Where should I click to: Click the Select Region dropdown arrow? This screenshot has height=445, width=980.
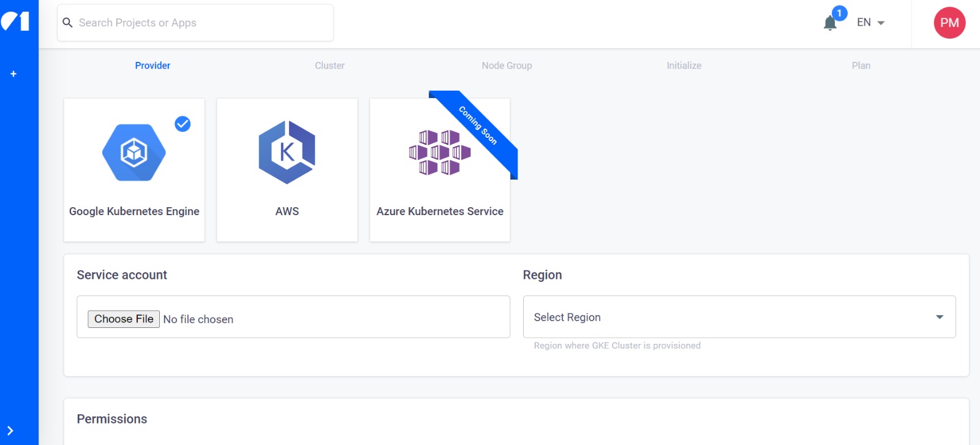tap(940, 317)
